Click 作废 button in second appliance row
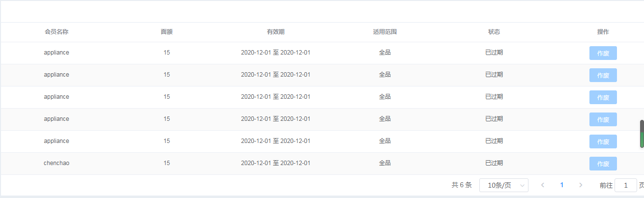644x198 pixels. [603, 75]
